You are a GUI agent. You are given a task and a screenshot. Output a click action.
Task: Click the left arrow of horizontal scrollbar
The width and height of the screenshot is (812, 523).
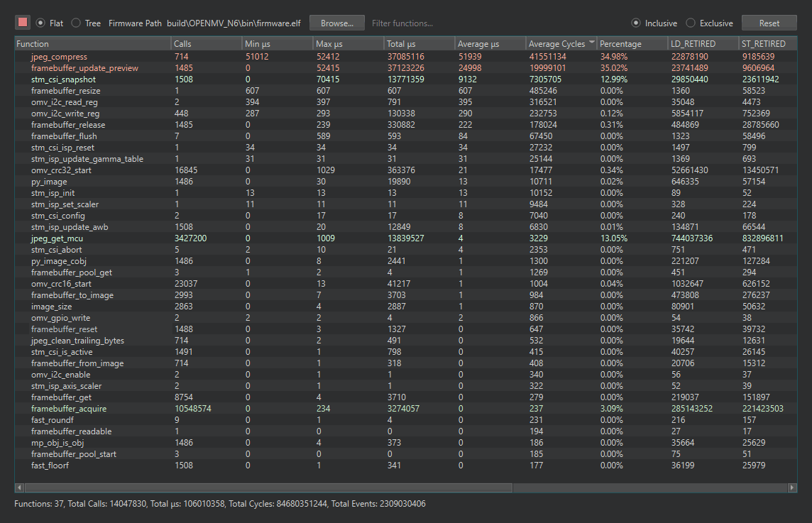(x=20, y=488)
